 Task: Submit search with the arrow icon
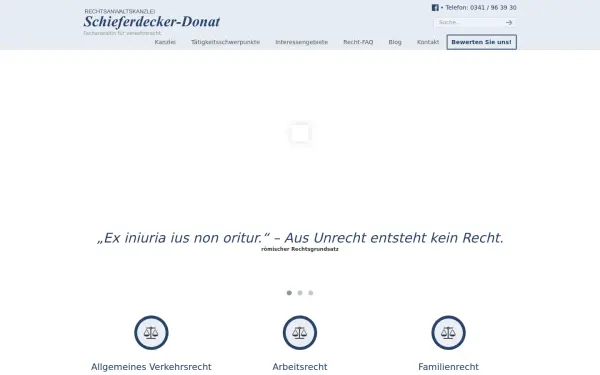click(509, 23)
